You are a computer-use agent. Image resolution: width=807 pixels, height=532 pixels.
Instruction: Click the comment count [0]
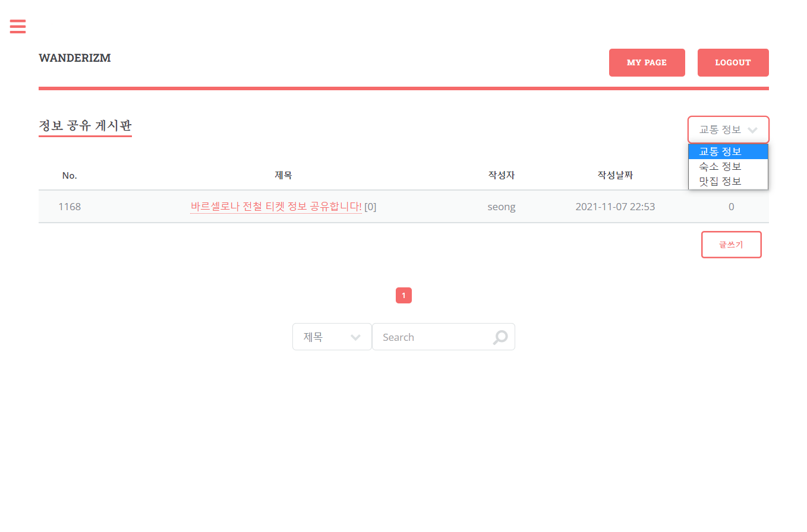pyautogui.click(x=370, y=207)
